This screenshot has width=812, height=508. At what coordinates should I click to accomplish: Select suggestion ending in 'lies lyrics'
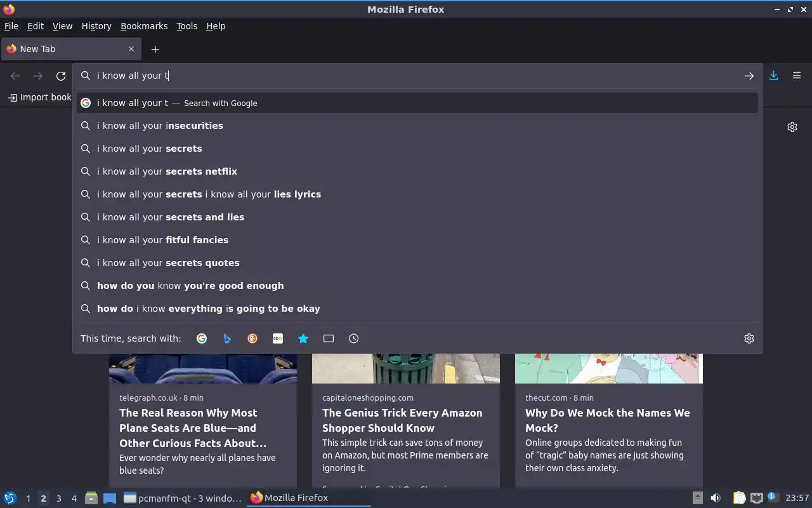pyautogui.click(x=417, y=194)
